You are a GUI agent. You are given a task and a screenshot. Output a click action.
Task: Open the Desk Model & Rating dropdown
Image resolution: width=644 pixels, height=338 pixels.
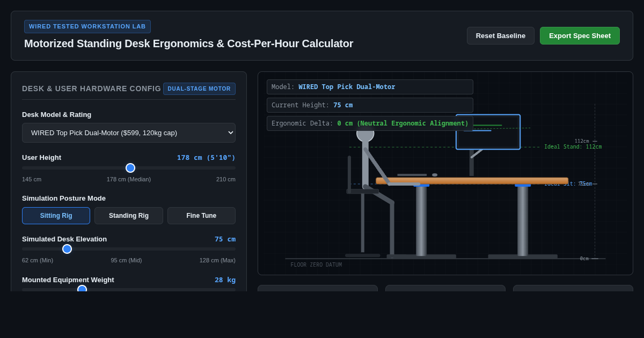click(x=129, y=133)
